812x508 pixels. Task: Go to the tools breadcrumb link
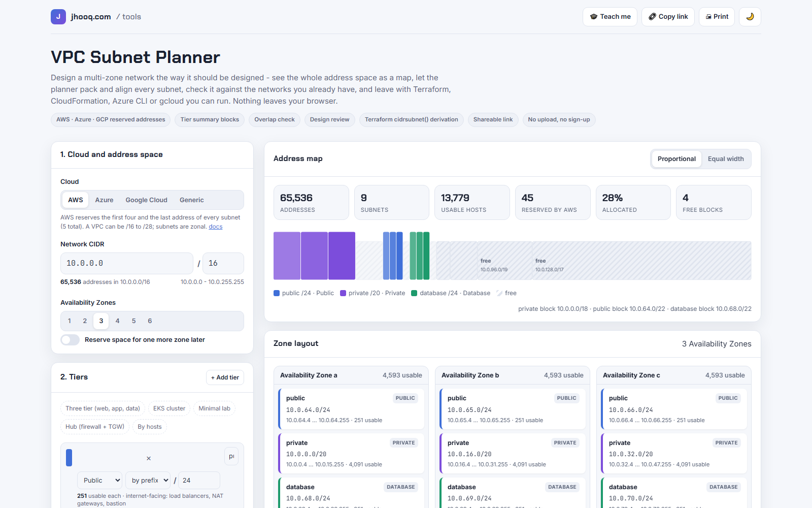click(x=131, y=17)
